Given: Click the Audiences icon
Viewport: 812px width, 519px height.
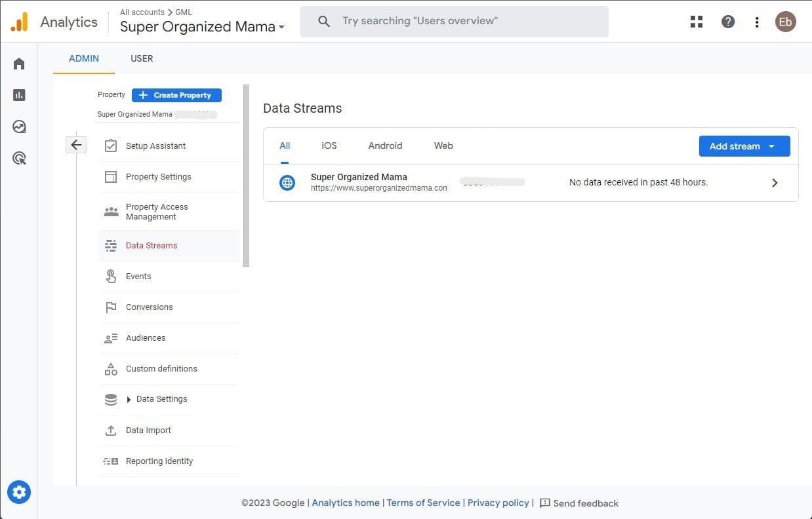Looking at the screenshot, I should (111, 338).
